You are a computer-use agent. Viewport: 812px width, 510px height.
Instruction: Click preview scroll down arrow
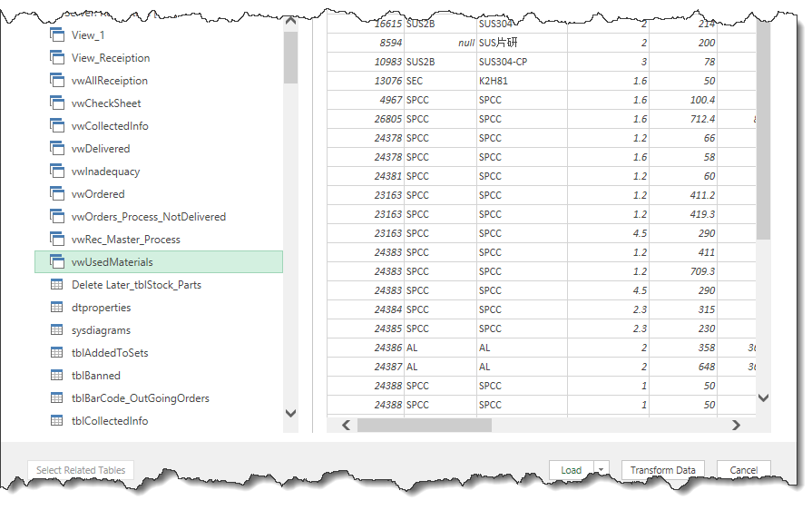(x=763, y=397)
